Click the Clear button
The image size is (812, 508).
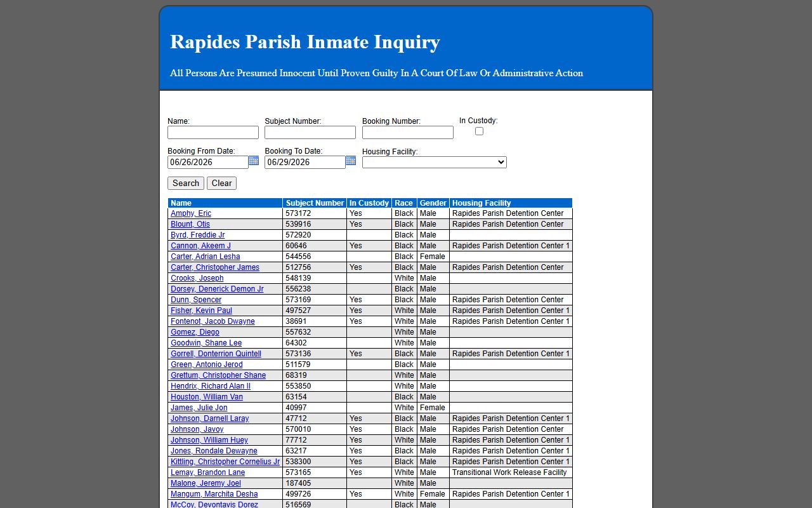click(221, 183)
